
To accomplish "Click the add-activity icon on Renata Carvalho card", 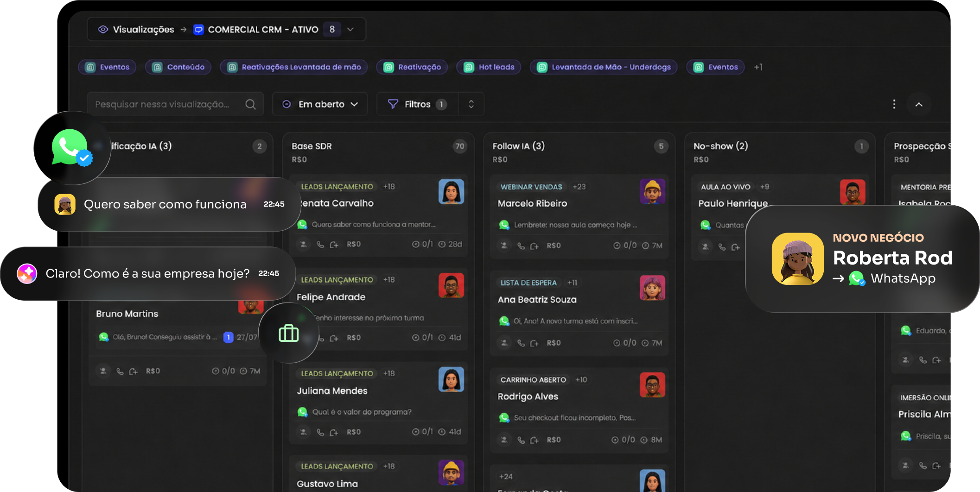I will pyautogui.click(x=334, y=245).
